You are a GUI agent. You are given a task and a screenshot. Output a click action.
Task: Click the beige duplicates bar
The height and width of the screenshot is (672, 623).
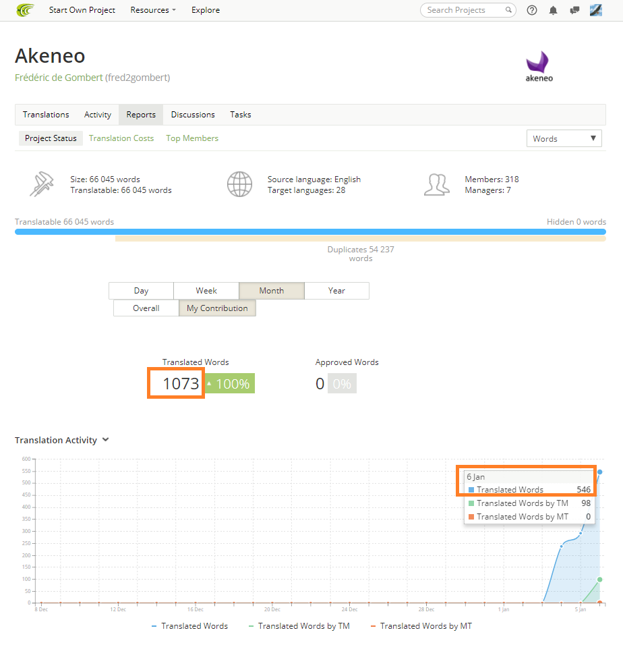tap(361, 239)
